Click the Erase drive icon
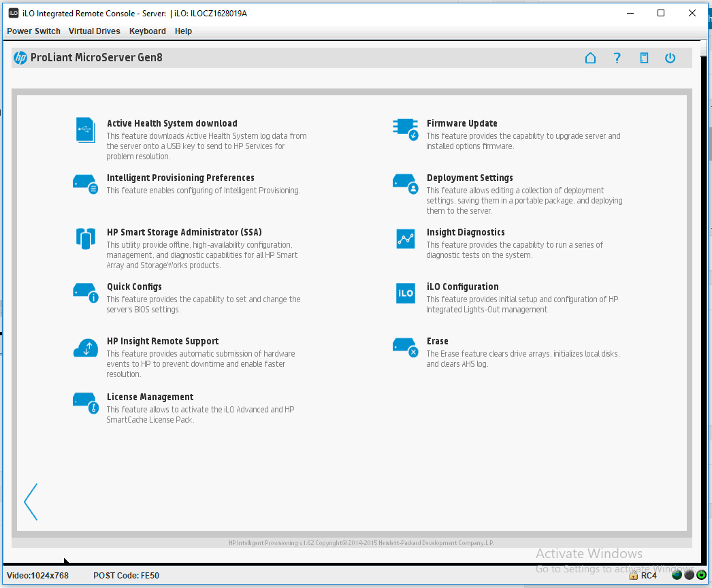The width and height of the screenshot is (712, 588). point(405,347)
